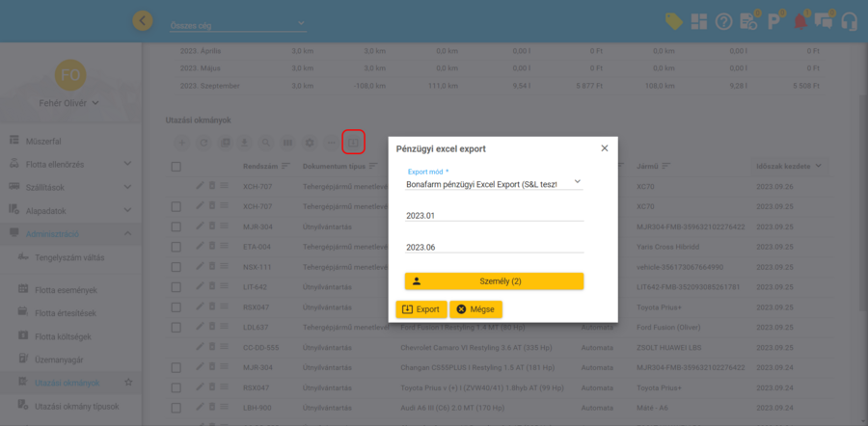
Task: Open the help question mark icon
Action: (x=723, y=20)
